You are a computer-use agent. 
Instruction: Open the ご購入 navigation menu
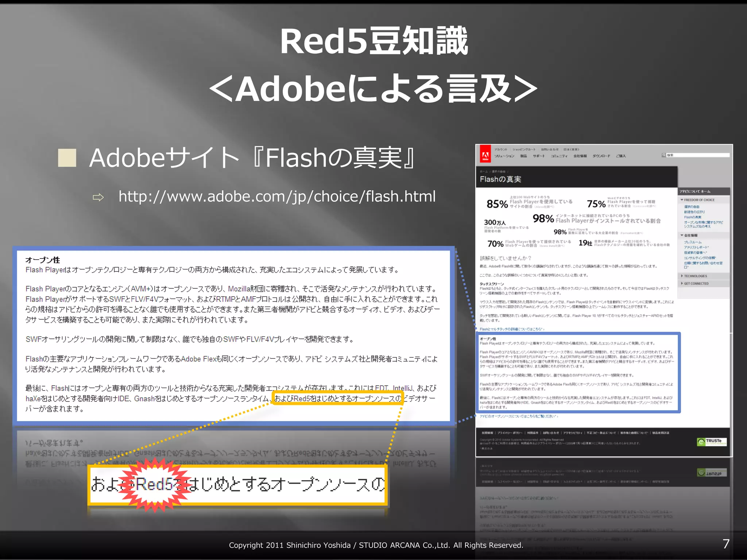[x=621, y=156]
